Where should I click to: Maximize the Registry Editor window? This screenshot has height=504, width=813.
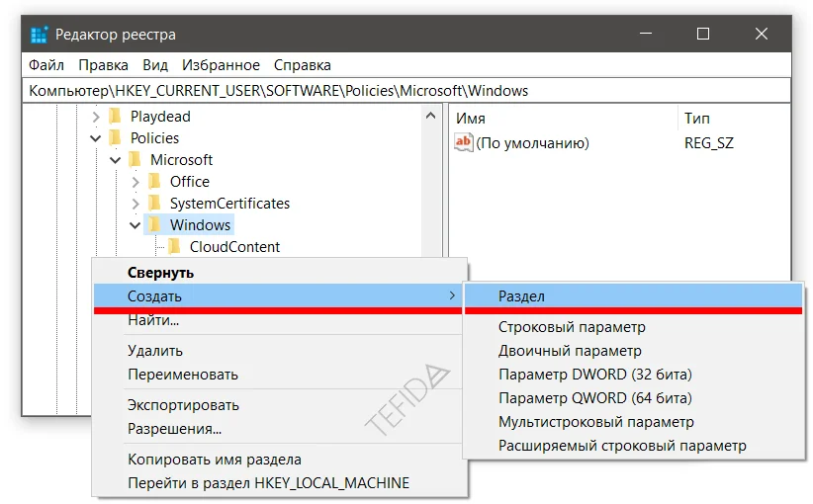click(703, 35)
